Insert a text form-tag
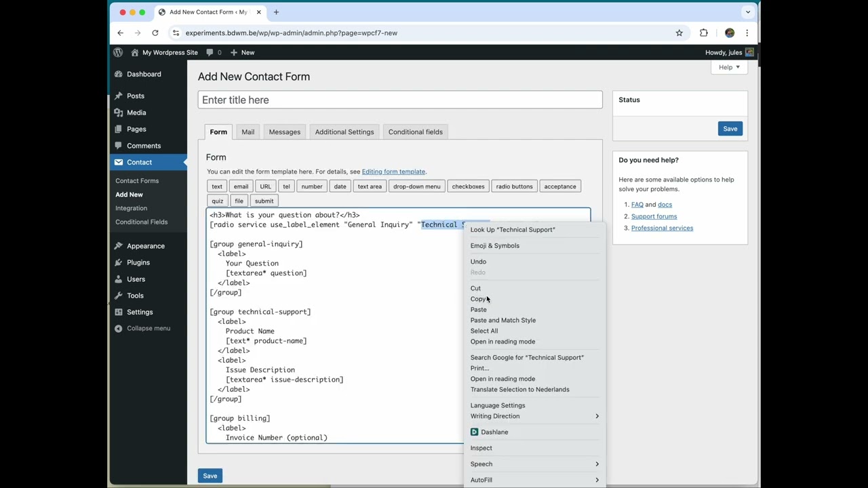The height and width of the screenshot is (488, 868). 217,186
